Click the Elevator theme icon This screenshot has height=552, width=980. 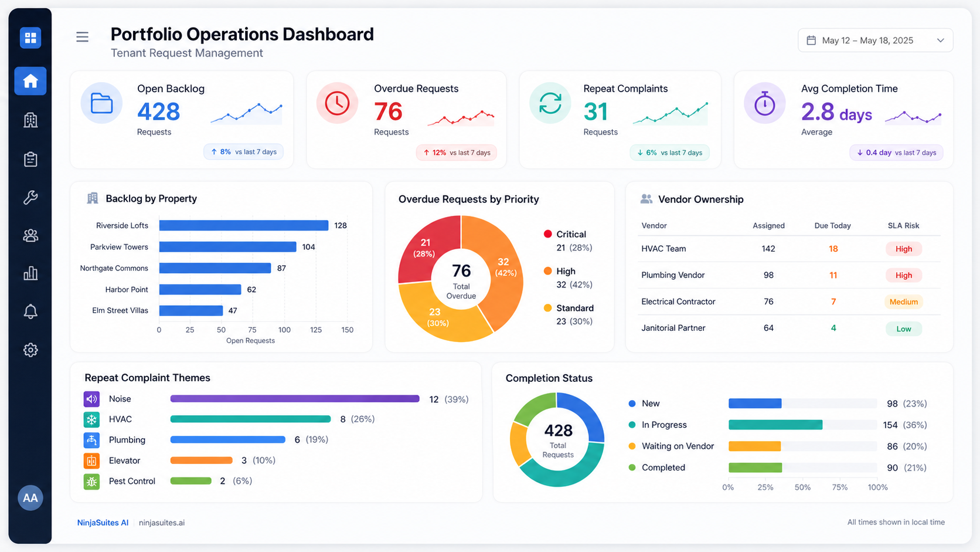(x=91, y=460)
